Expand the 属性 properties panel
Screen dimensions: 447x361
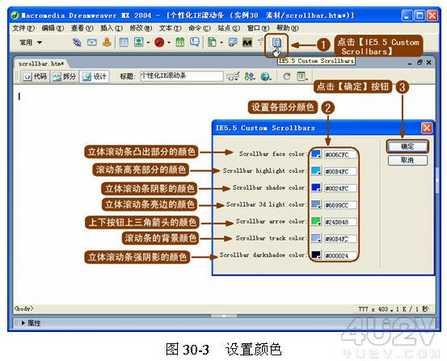click(x=30, y=323)
